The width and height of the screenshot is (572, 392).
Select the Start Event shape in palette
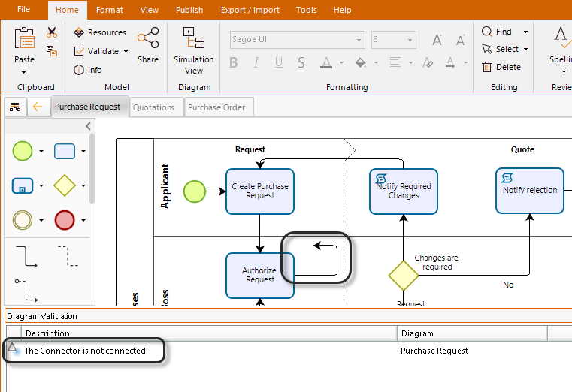[23, 151]
